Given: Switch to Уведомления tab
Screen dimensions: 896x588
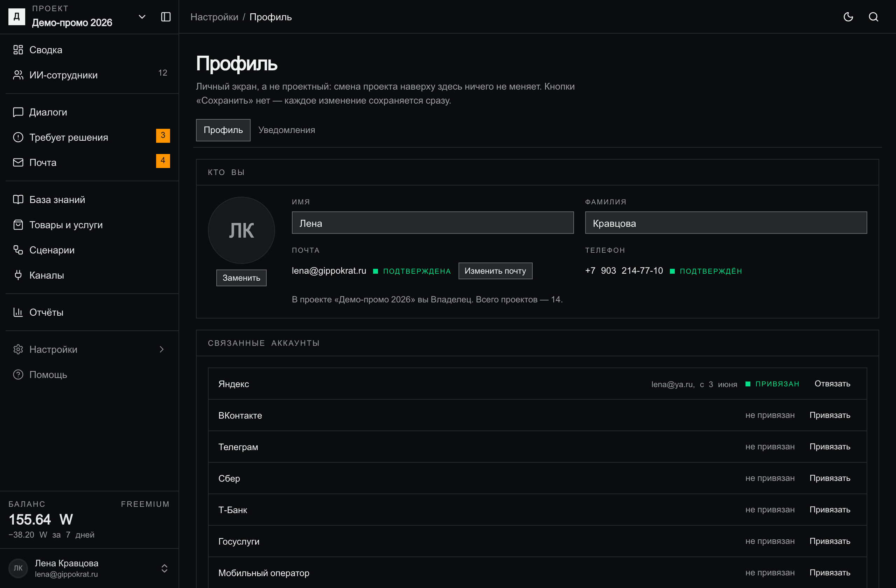Looking at the screenshot, I should coord(287,130).
